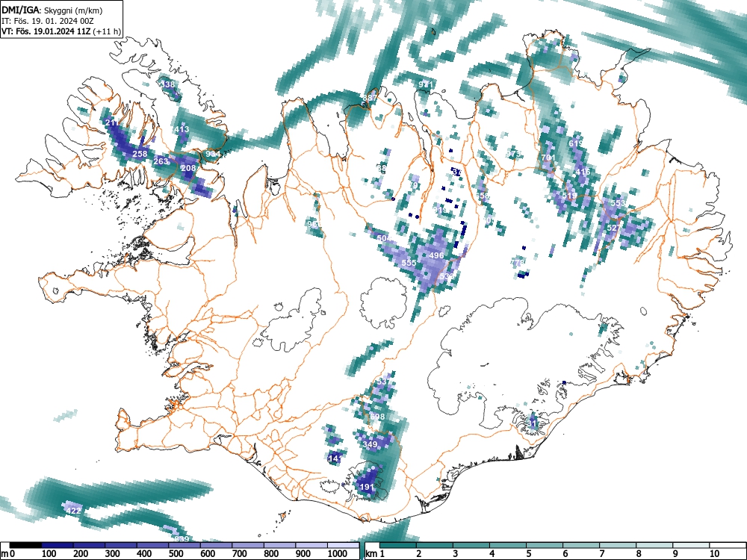This screenshot has height=560, width=747.
Task: Click the visibility value 698 in the south
Action: coord(377,417)
